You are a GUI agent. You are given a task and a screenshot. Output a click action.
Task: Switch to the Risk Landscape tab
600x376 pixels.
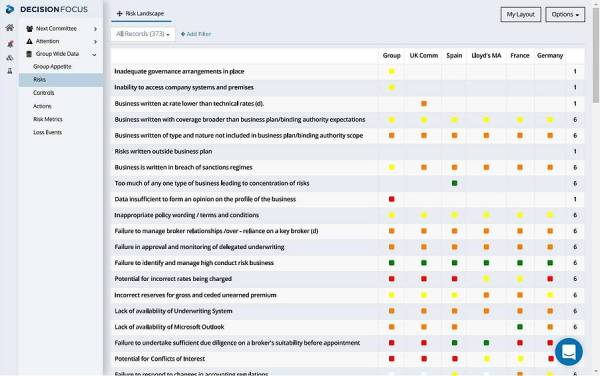click(141, 13)
